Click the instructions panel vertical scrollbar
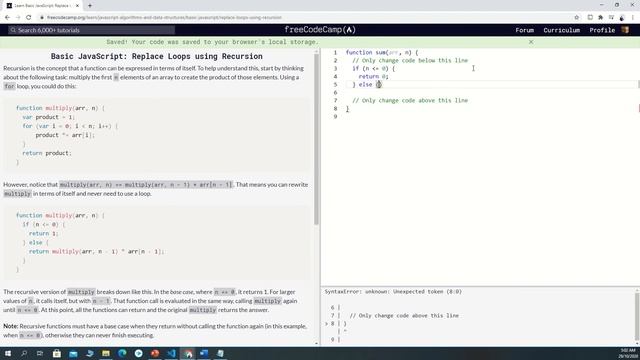This screenshot has width=640, height=360. [316, 139]
